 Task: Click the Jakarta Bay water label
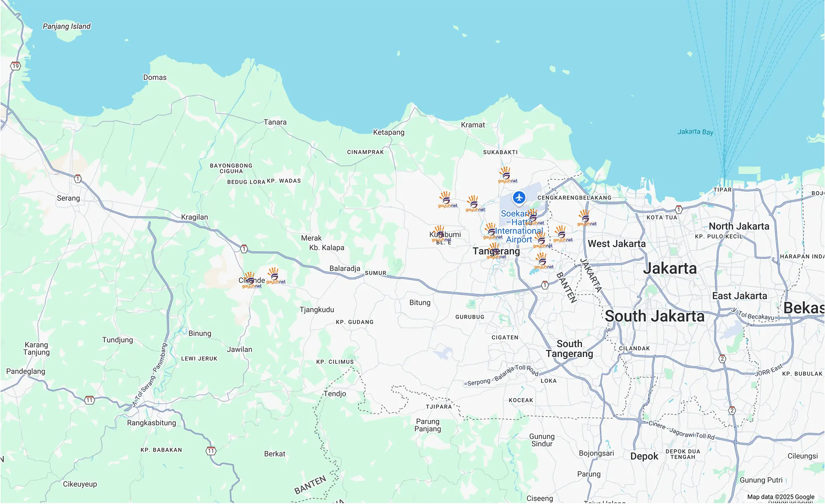pyautogui.click(x=695, y=132)
